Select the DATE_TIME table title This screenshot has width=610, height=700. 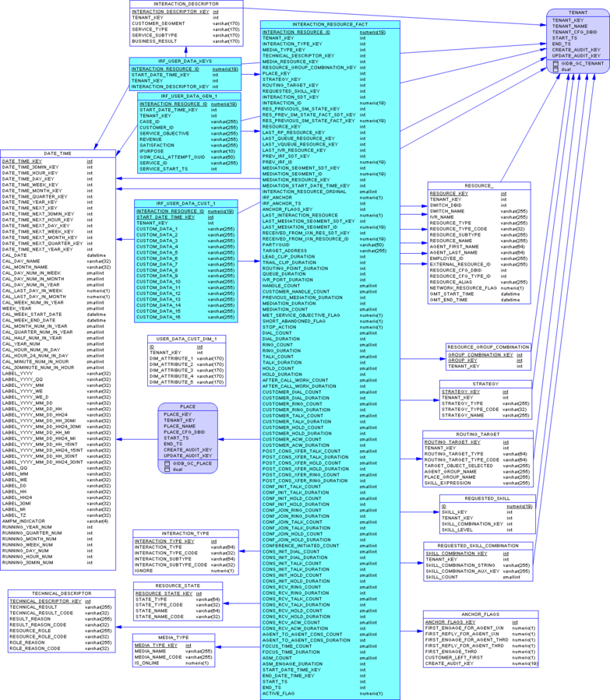[58, 153]
